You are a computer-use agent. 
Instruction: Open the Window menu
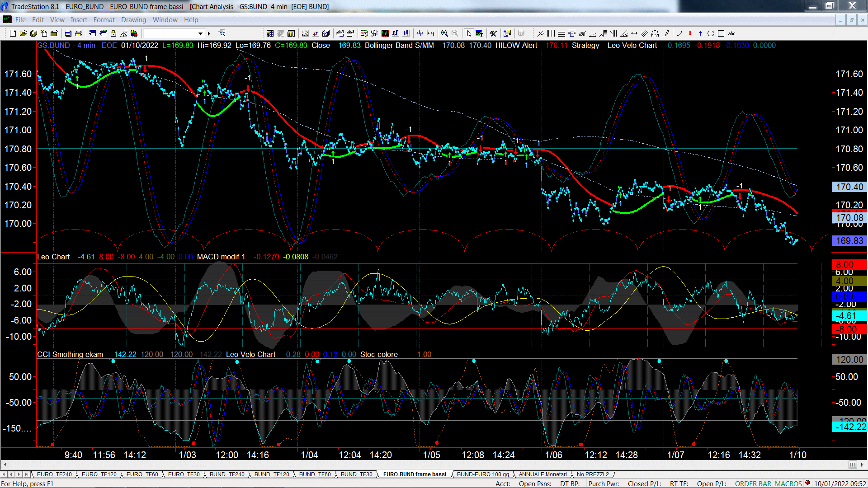click(x=165, y=20)
